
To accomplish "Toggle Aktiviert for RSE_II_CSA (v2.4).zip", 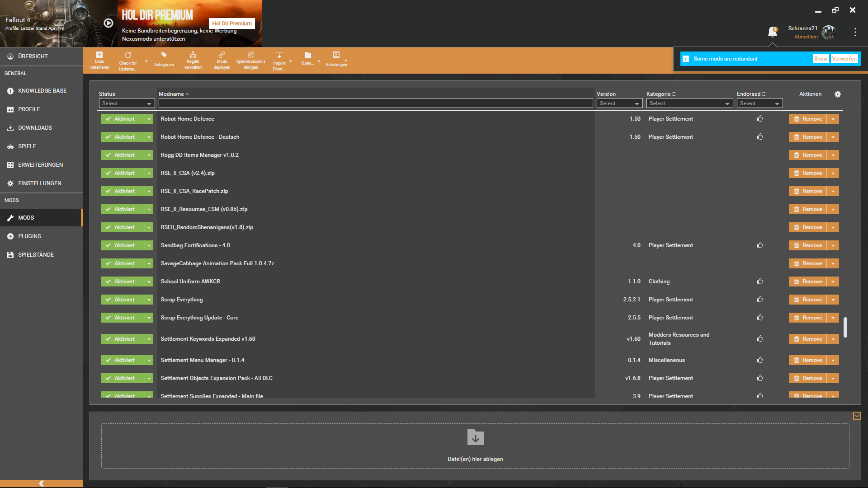I will pyautogui.click(x=123, y=173).
